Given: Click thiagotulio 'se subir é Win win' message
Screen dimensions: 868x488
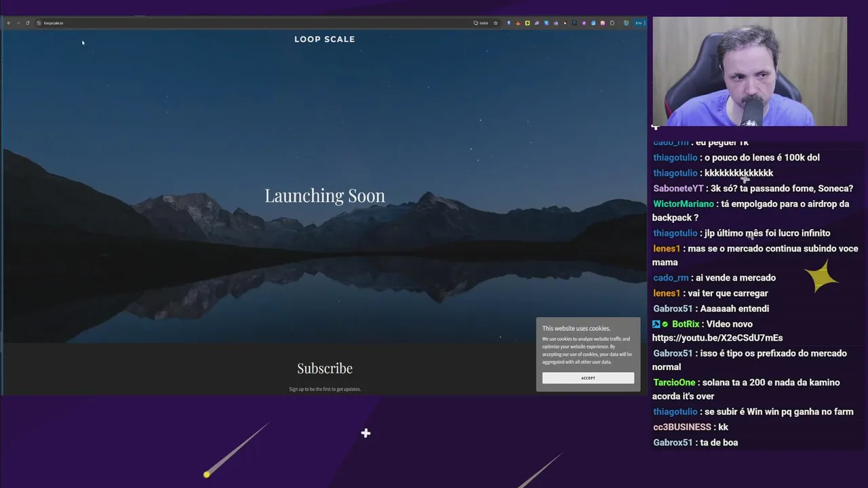Looking at the screenshot, I should coord(779,411).
